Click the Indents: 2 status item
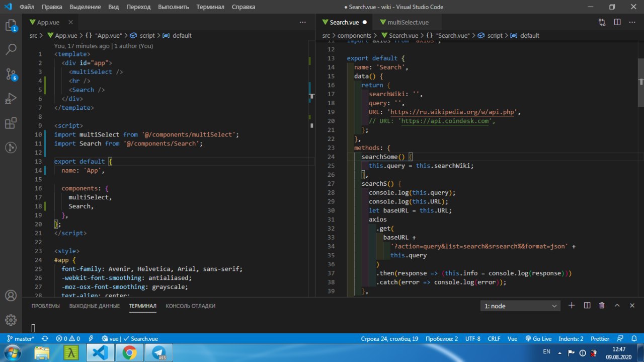This screenshot has height=362, width=644. [571, 339]
